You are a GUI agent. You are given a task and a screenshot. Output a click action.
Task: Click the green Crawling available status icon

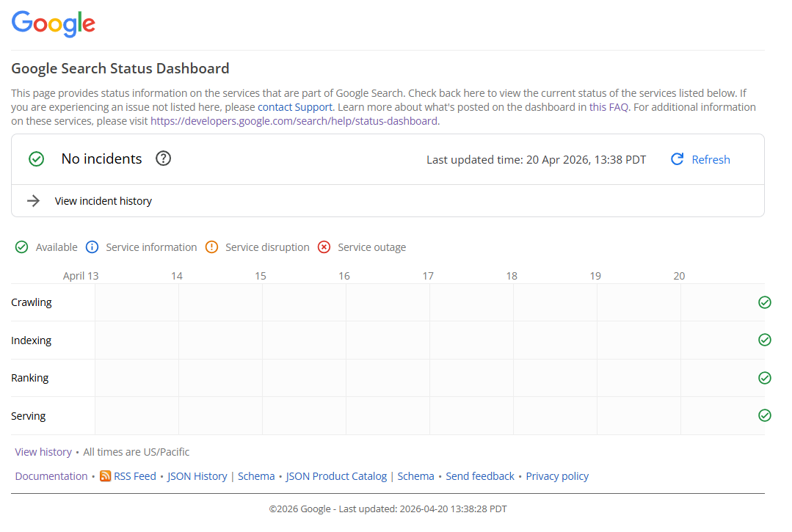pos(764,302)
